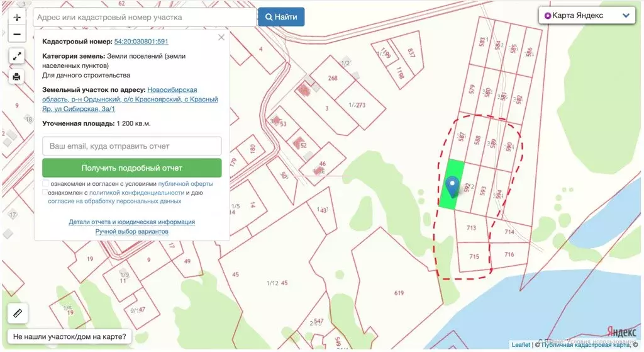Select parcel 579 on the map
The image size is (644, 352).
[472, 89]
